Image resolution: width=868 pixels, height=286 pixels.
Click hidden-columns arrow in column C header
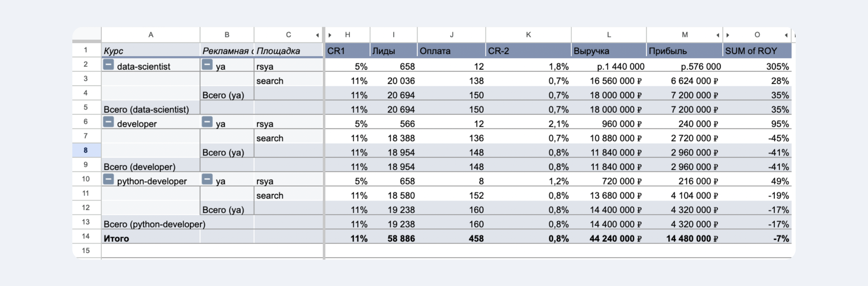[x=317, y=35]
